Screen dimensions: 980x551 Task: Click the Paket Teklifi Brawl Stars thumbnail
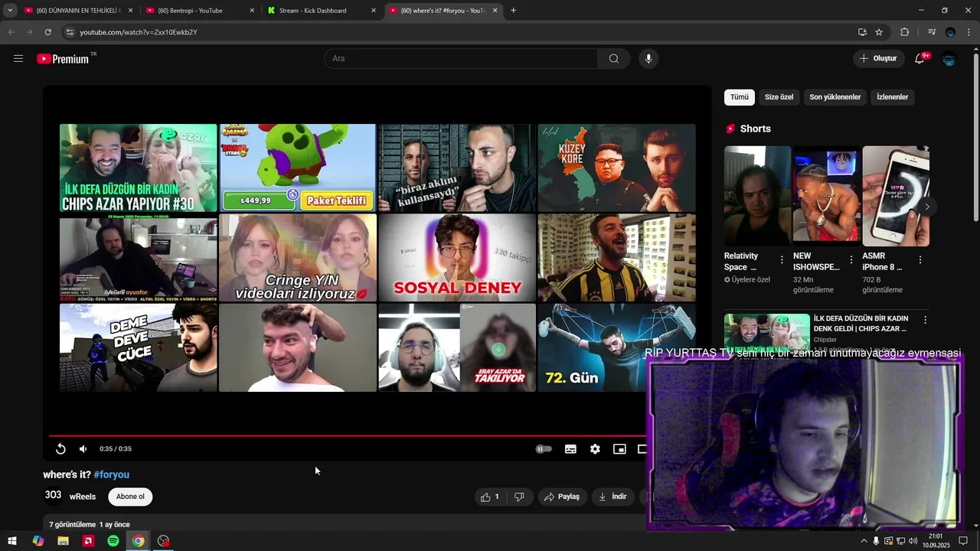pyautogui.click(x=298, y=168)
